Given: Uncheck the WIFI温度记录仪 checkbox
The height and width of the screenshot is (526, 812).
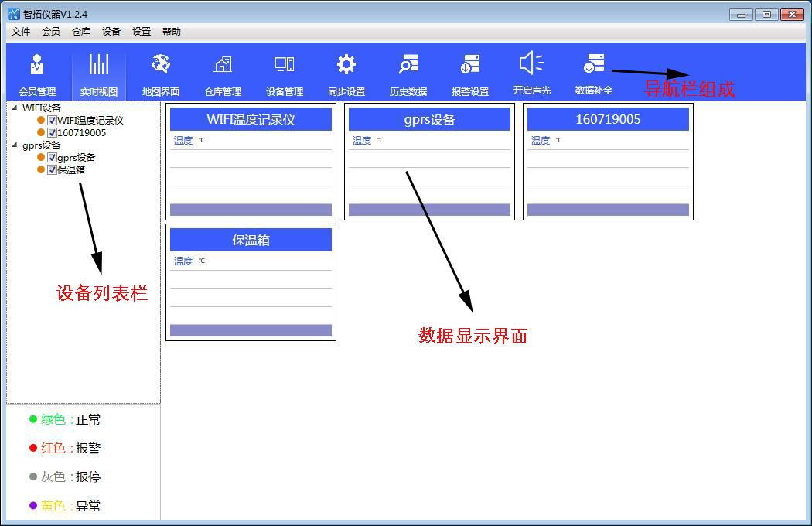Looking at the screenshot, I should (x=52, y=121).
